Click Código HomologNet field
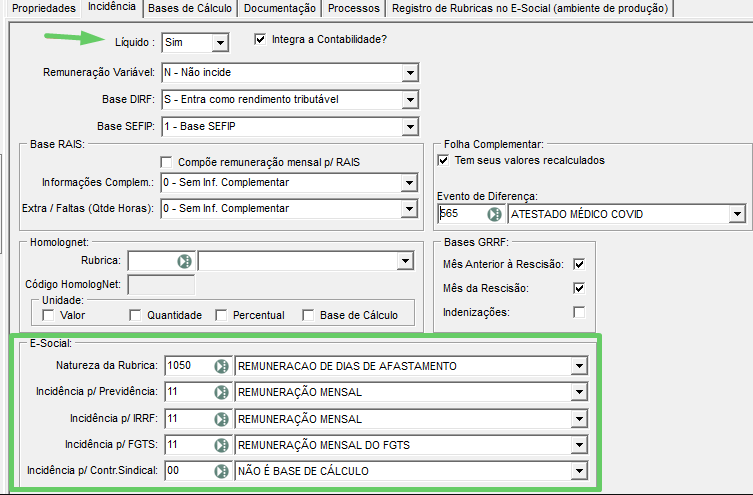Viewport: 753px width, 495px height. point(161,285)
